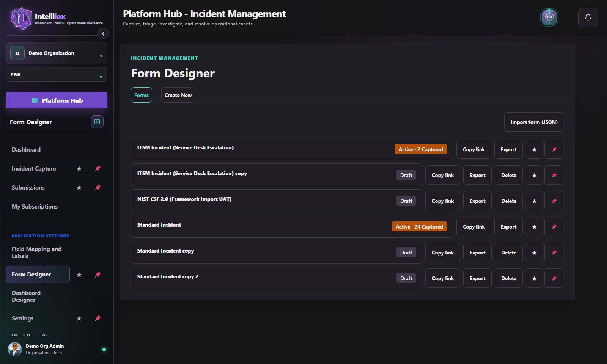The height and width of the screenshot is (364, 607).
Task: Copy link for ITSM Incident (Service Desk Escalation)
Action: 474,149
